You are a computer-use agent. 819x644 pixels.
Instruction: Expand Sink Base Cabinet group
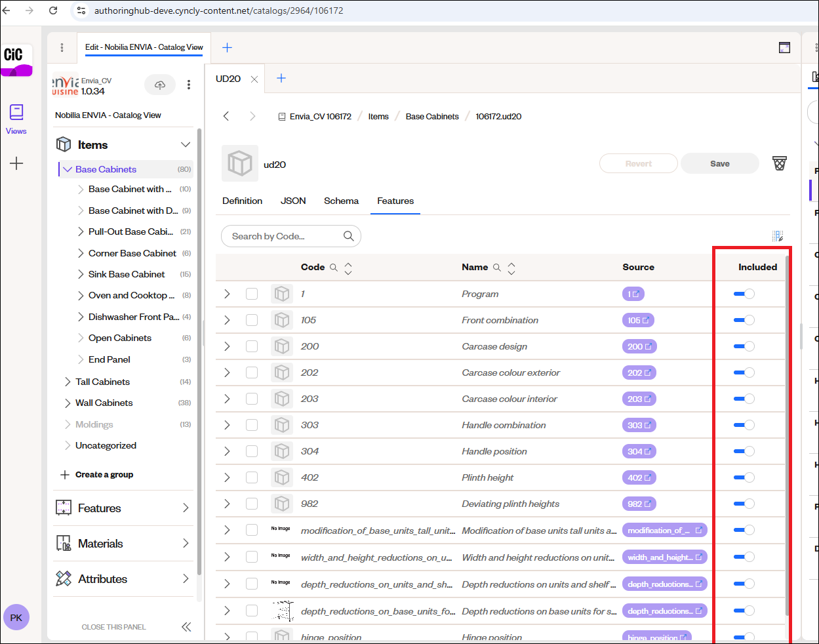click(81, 274)
